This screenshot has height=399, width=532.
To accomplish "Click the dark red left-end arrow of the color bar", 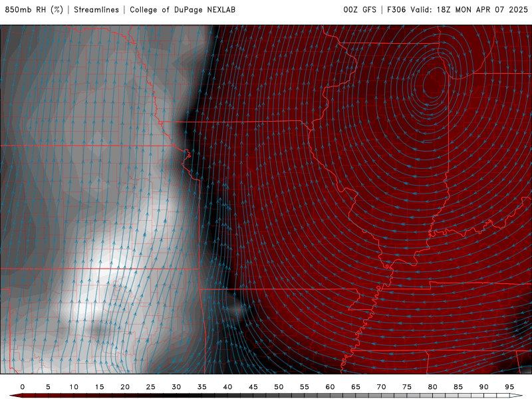I will 15,396.
